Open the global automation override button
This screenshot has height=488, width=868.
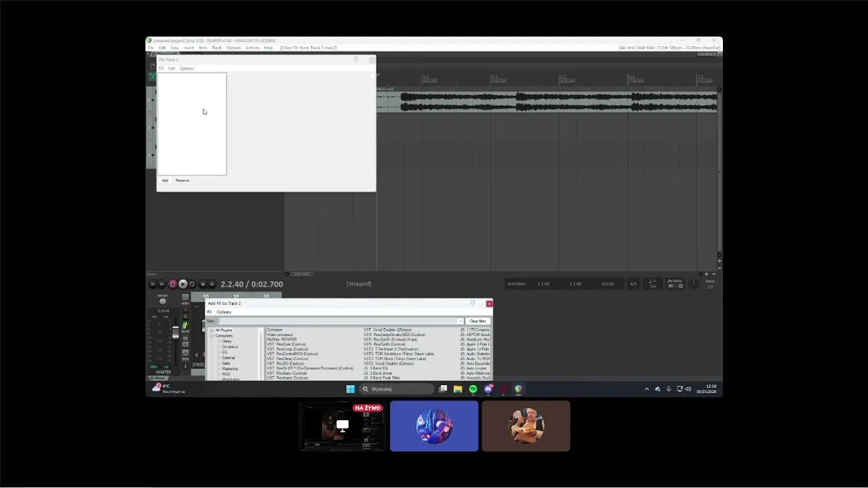tap(675, 284)
